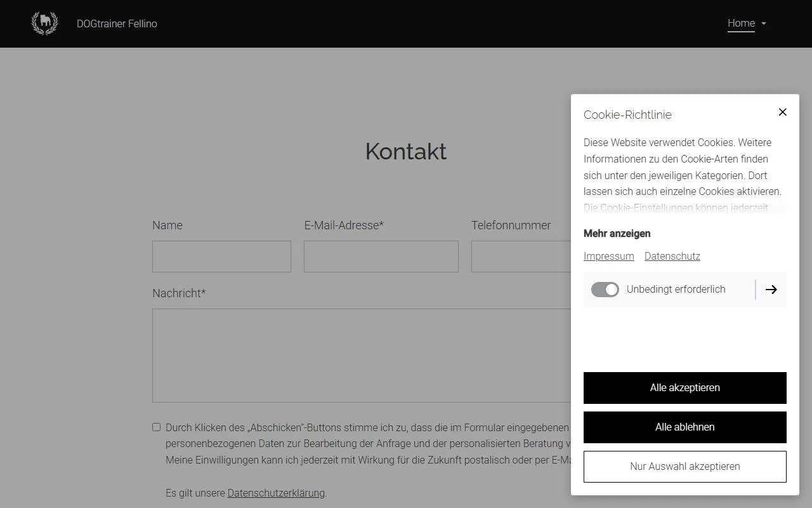Close the cookie policy dialog
The image size is (812, 508).
click(x=782, y=112)
